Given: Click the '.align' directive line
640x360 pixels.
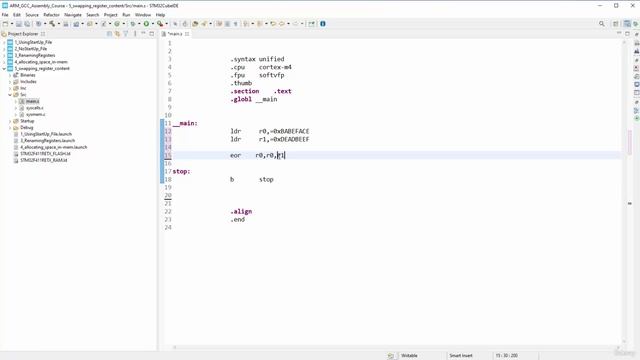Looking at the screenshot, I should pos(241,211).
